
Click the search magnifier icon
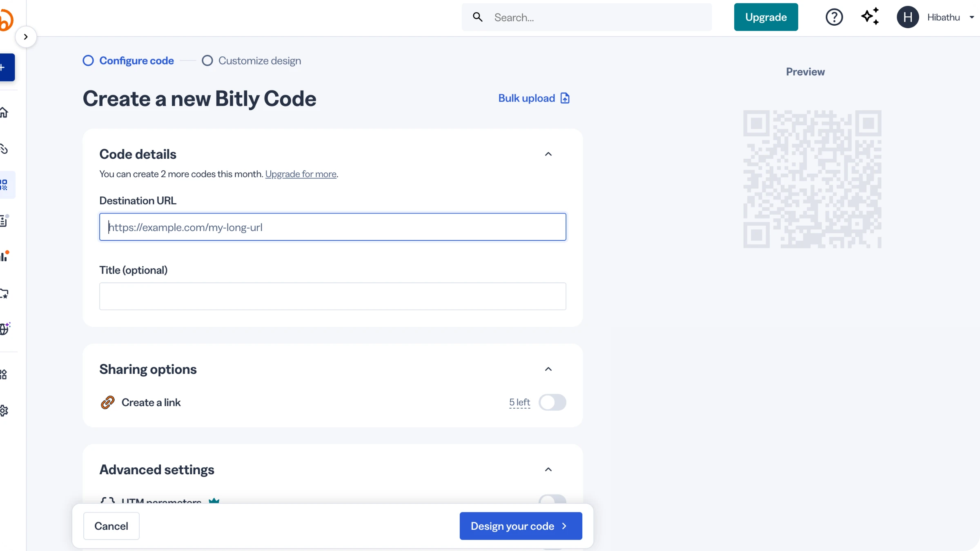point(478,17)
